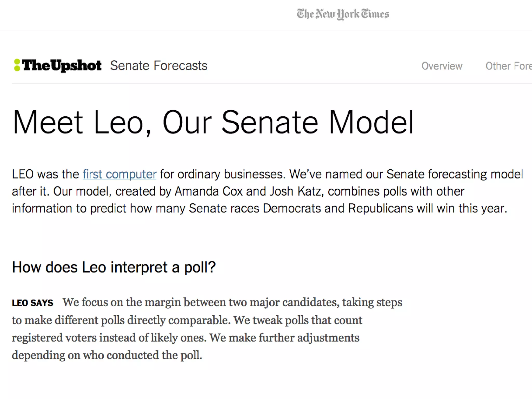Click "LEO" at start of intro paragraph
This screenshot has width=532, height=399.
tap(23, 174)
